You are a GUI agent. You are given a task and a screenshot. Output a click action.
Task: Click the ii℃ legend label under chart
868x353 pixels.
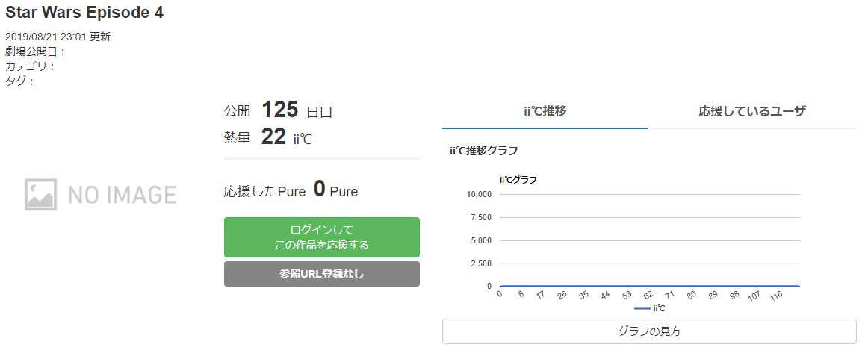659,308
